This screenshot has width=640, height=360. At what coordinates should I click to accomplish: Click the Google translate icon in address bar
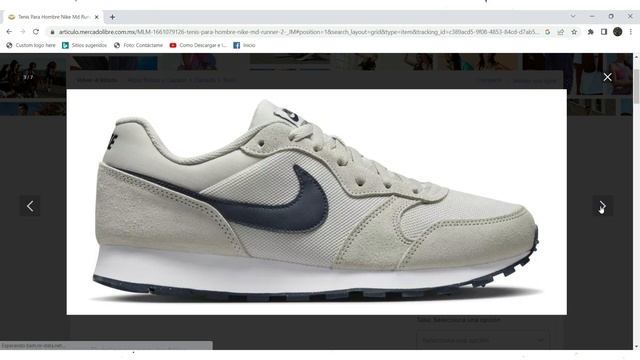[548, 32]
